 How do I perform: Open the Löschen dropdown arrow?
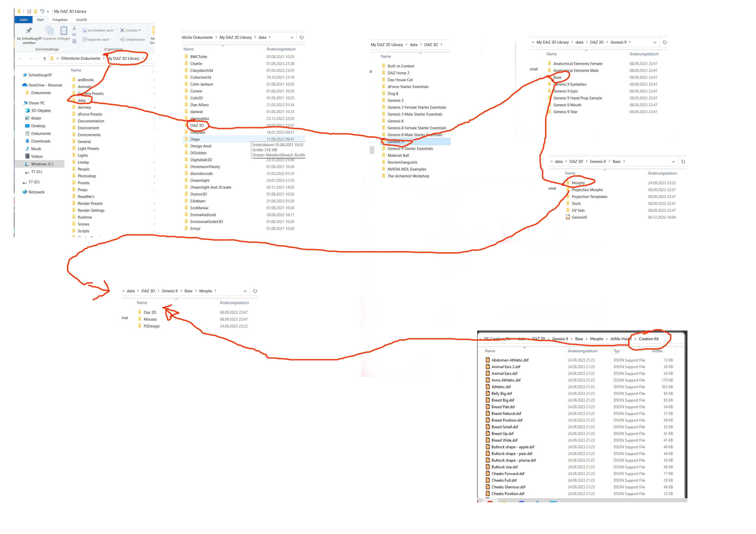click(140, 30)
